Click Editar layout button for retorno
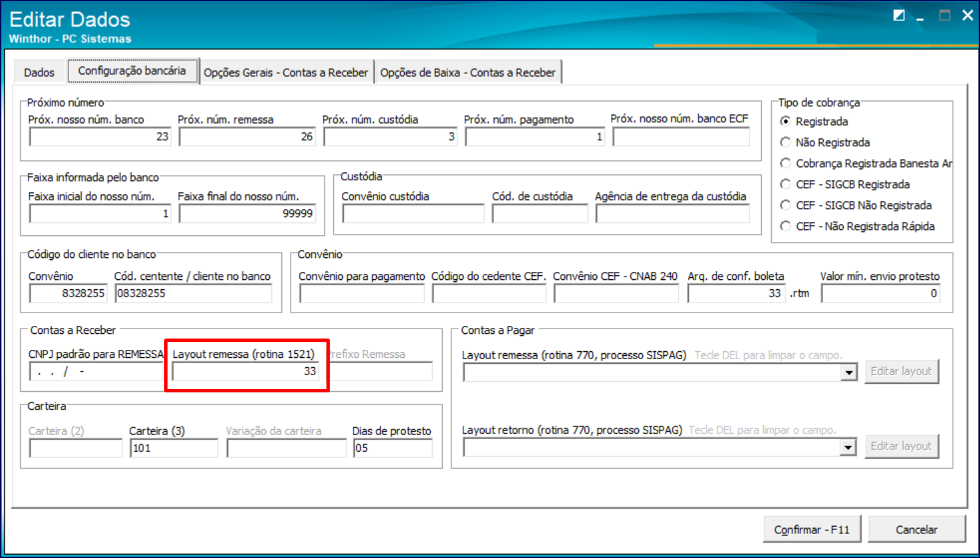 coord(902,446)
